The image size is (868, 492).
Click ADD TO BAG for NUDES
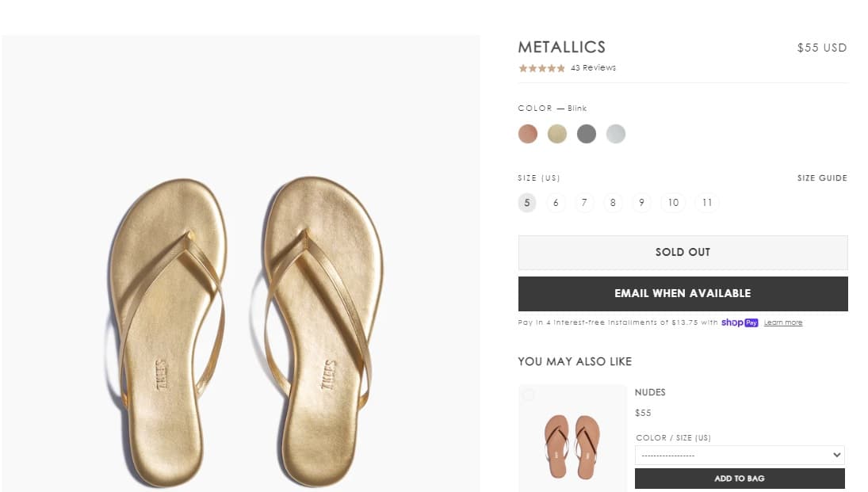[739, 479]
